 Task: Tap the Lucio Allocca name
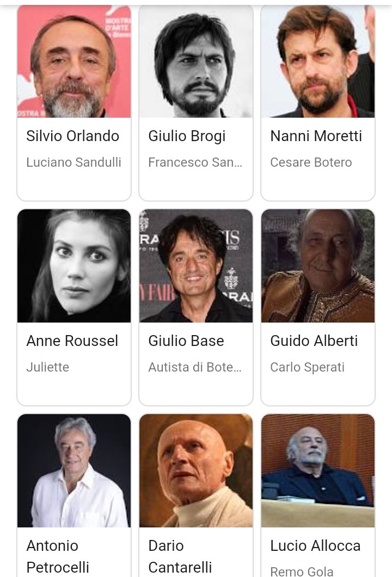(315, 546)
